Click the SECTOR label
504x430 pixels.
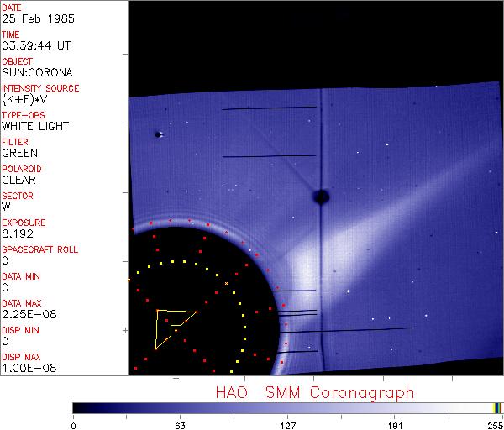pyautogui.click(x=18, y=196)
